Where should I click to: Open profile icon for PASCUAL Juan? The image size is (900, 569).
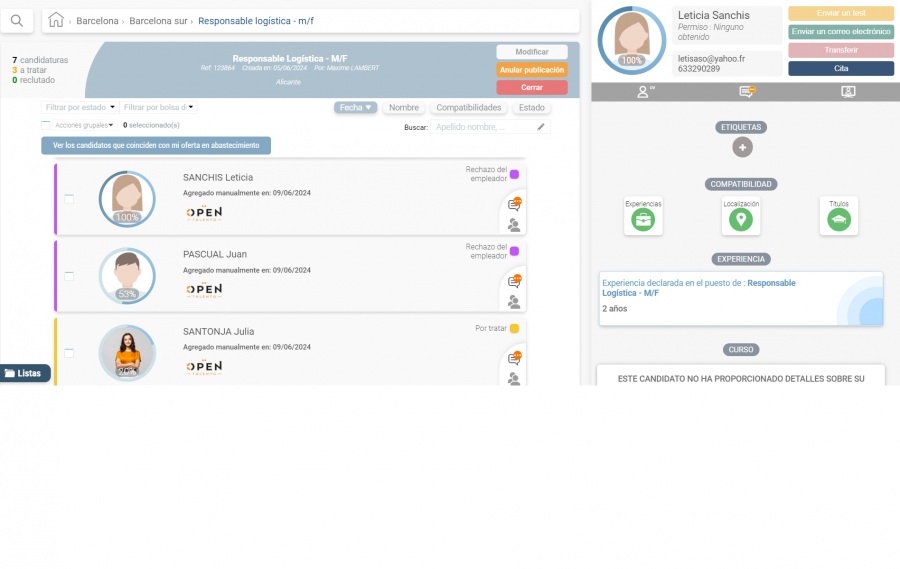pos(514,302)
